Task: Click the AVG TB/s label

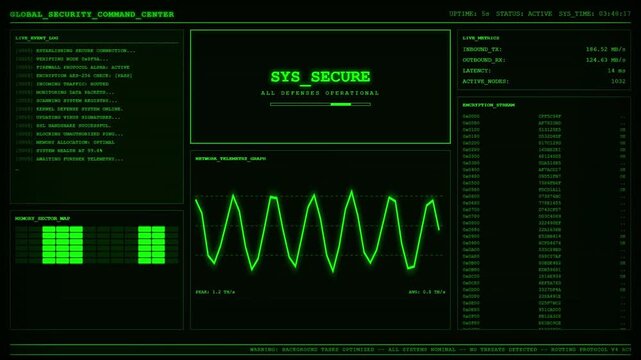Action: 427,292
